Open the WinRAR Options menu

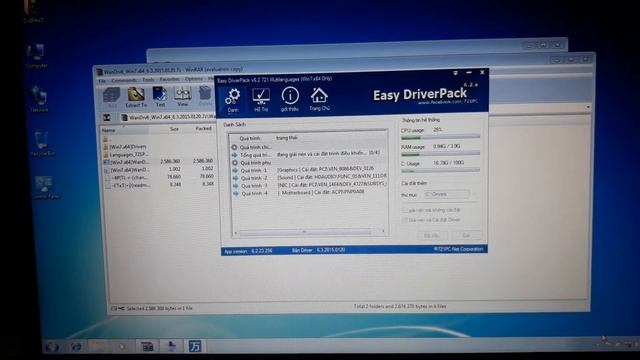(x=193, y=79)
